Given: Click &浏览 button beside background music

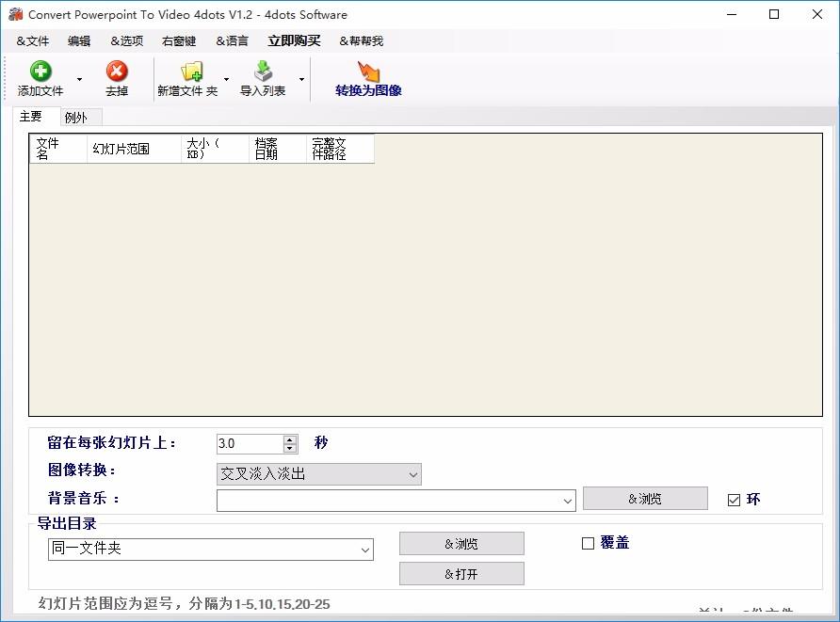Looking at the screenshot, I should [x=645, y=499].
